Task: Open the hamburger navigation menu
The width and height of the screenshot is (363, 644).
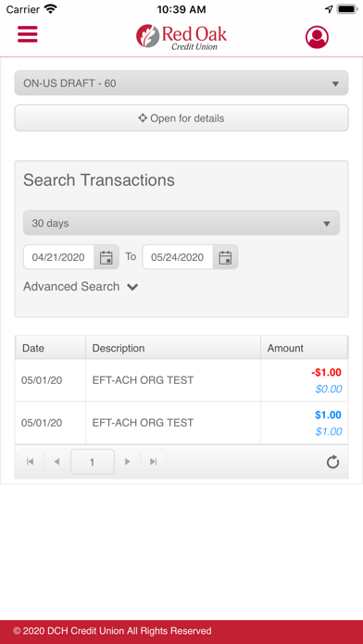Action: [28, 34]
